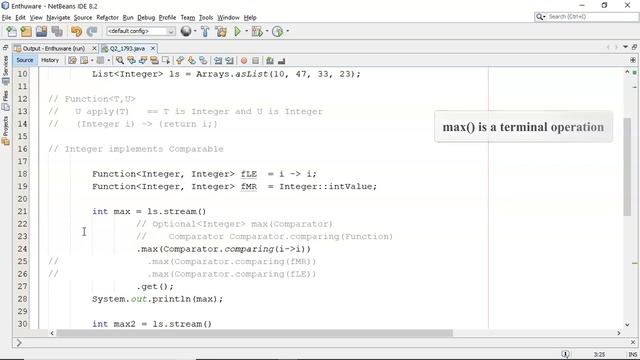Screen dimensions: 640x360
Task: Toggle Highlight Search in editor toolbar
Action: [x=154, y=60]
